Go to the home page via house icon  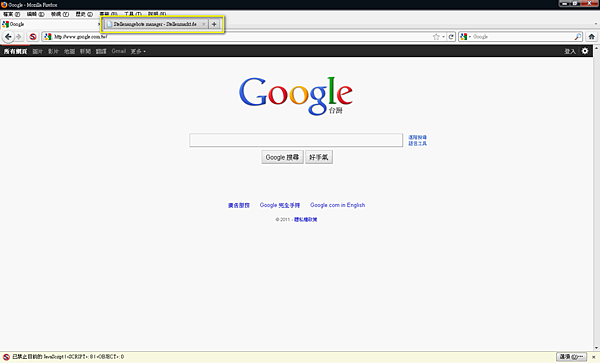(x=591, y=37)
